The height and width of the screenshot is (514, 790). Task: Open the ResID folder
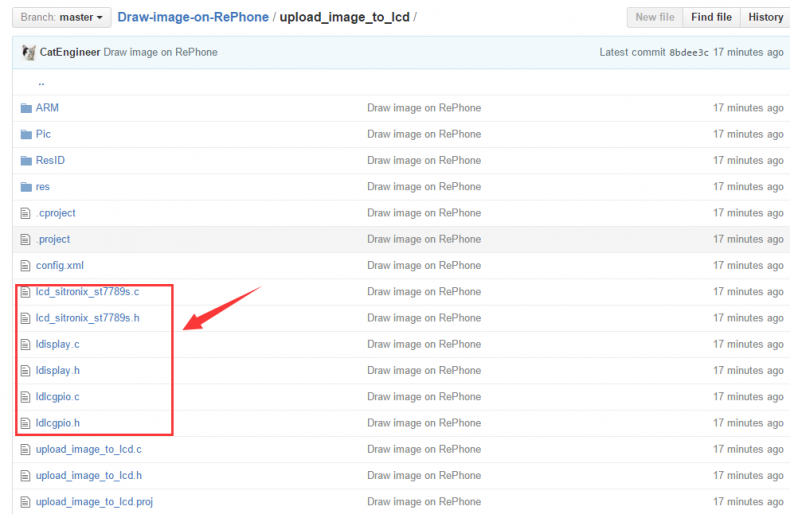[x=50, y=160]
